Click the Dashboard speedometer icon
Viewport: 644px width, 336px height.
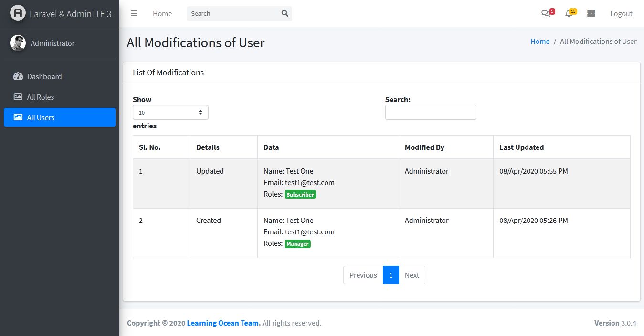coord(18,76)
